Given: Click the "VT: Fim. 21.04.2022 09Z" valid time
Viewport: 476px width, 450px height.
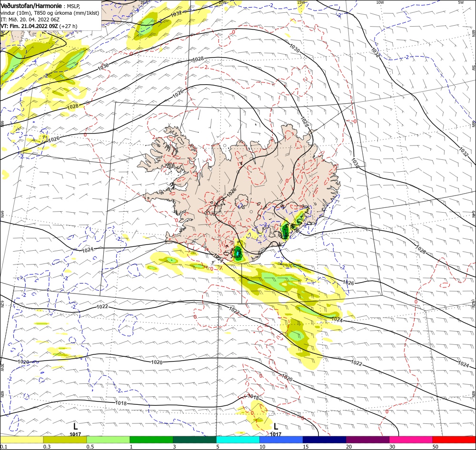Looking at the screenshot, I should click(29, 26).
